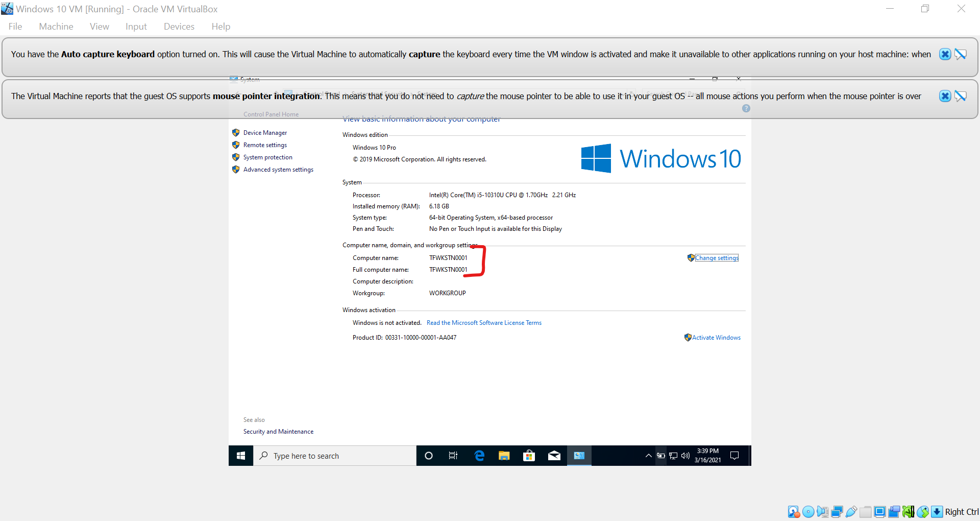This screenshot has height=521, width=980.
Task: Dismiss the Auto capture keyboard notification
Action: coord(945,54)
